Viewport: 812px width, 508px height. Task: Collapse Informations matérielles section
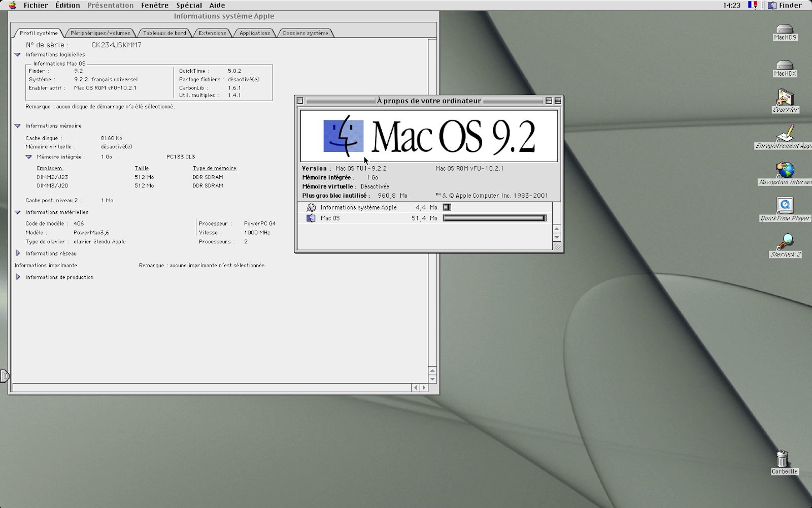pyautogui.click(x=17, y=212)
